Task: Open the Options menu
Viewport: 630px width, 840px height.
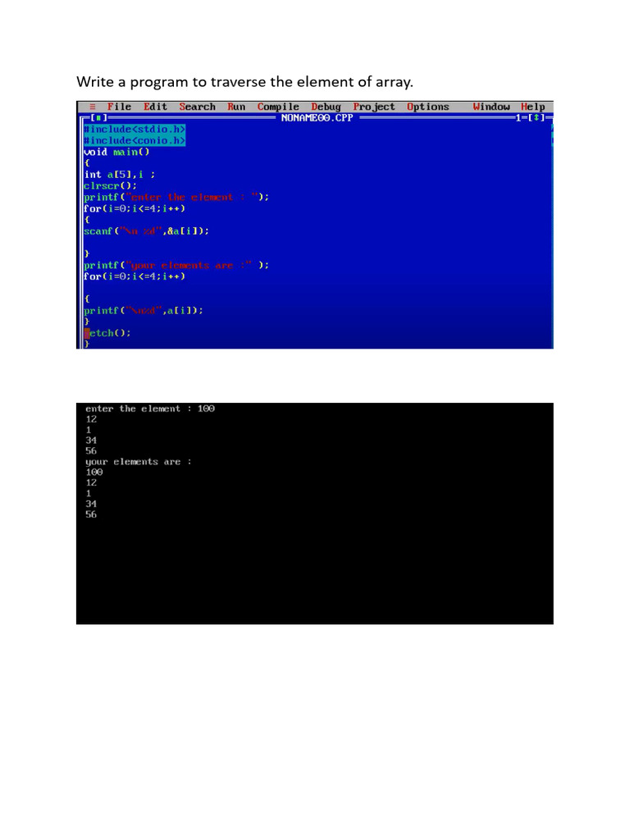Action: (428, 107)
